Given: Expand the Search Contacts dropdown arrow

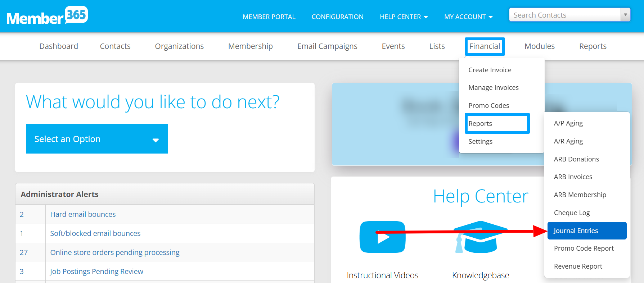Looking at the screenshot, I should coord(625,15).
